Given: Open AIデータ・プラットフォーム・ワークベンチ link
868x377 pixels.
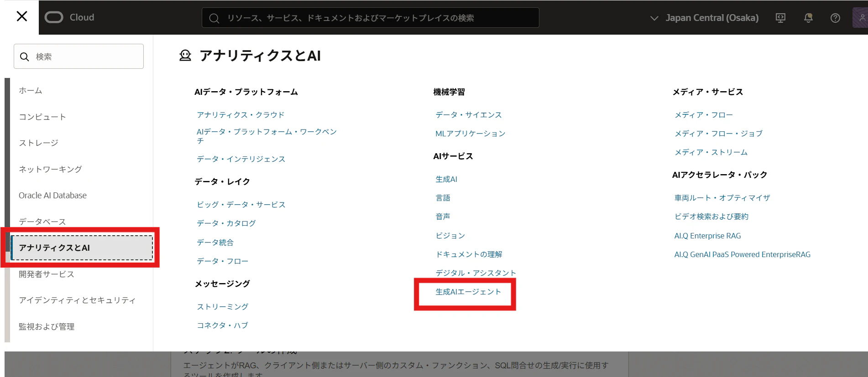Looking at the screenshot, I should pyautogui.click(x=267, y=136).
